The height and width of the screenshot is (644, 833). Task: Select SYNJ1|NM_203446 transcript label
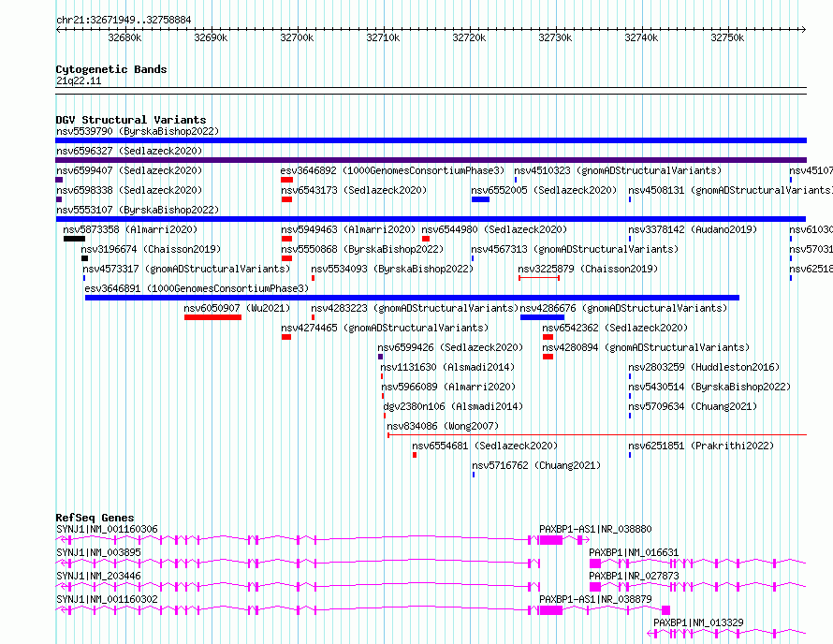99,576
